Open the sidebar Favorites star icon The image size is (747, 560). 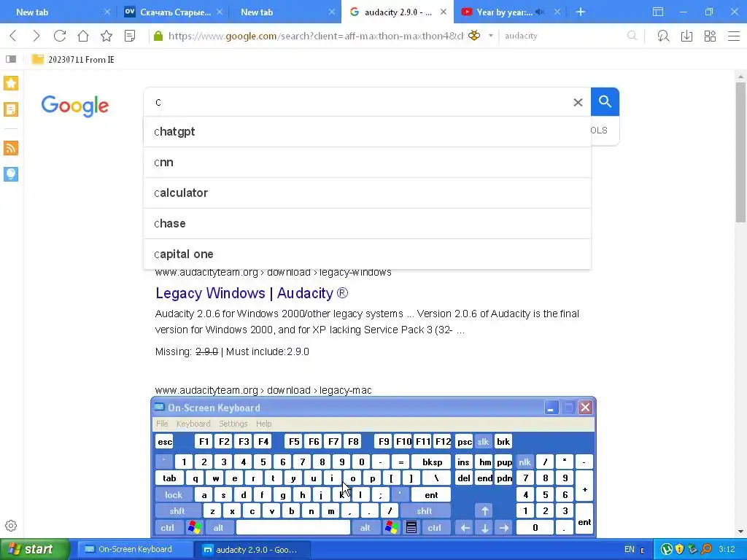click(x=11, y=83)
